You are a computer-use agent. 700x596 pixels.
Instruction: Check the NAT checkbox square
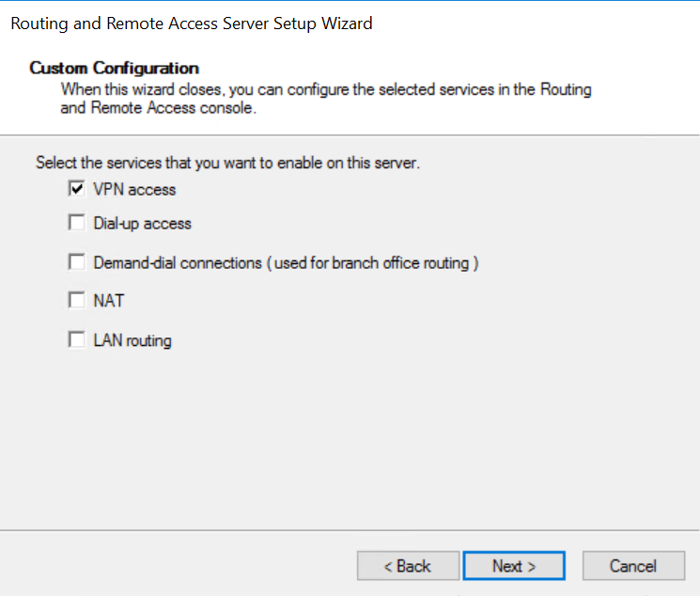76,301
